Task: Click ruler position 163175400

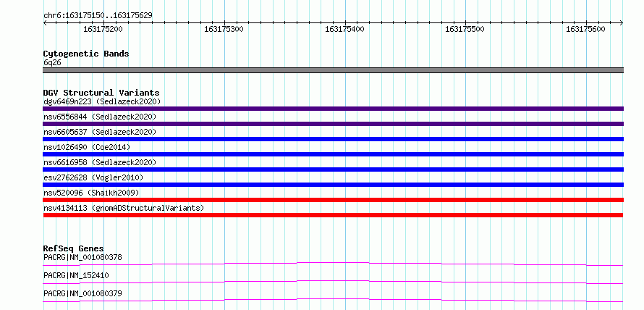Action: (x=344, y=29)
